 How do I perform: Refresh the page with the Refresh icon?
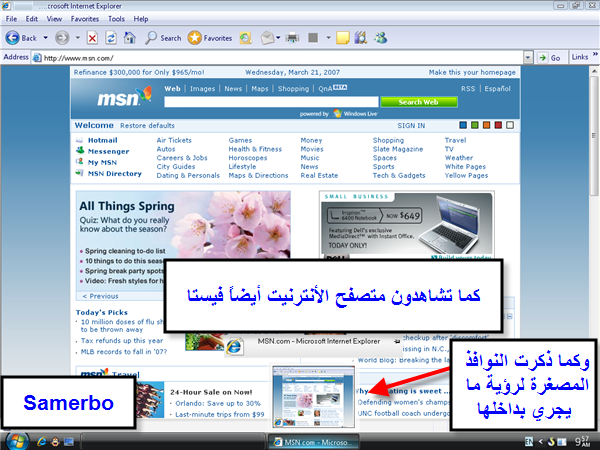[111, 38]
